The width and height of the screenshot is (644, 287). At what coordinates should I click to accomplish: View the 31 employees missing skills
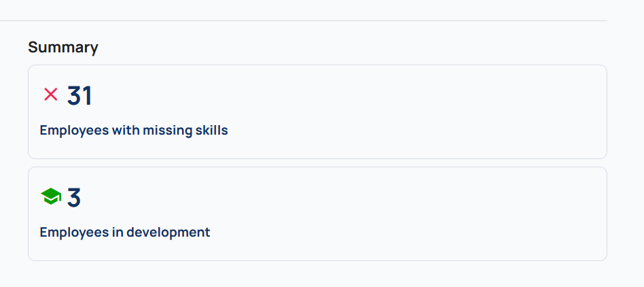(79, 95)
